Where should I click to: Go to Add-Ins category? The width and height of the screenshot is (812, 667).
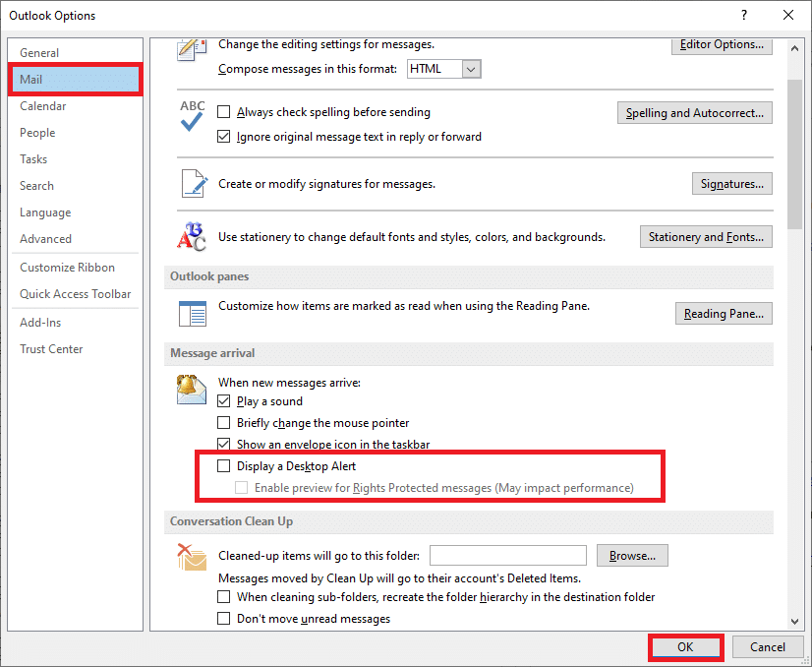(75, 323)
